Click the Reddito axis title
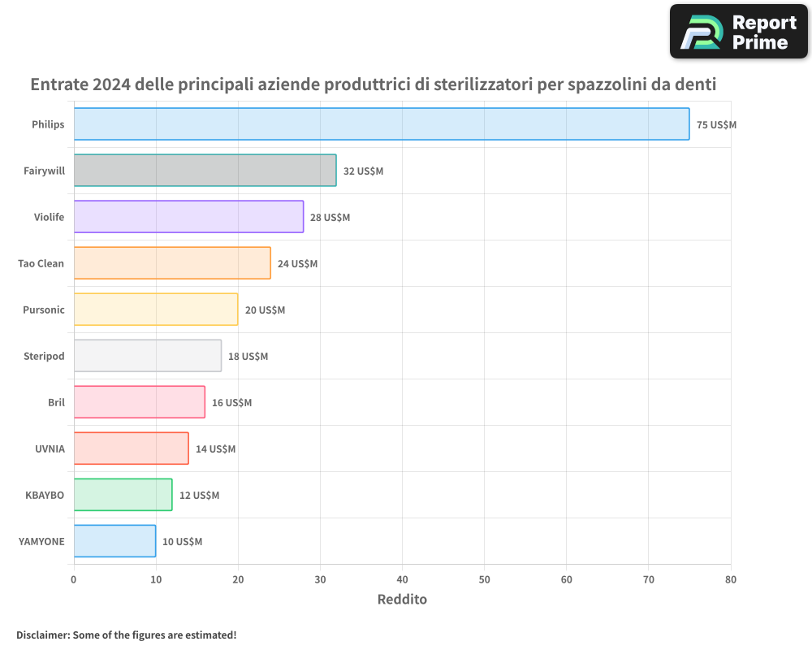812x650 pixels. 402,600
